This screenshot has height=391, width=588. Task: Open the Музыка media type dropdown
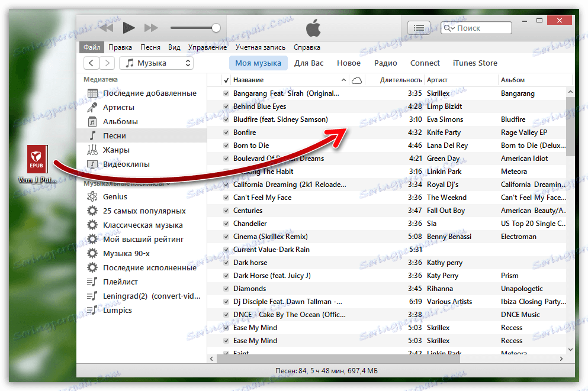[x=156, y=63]
